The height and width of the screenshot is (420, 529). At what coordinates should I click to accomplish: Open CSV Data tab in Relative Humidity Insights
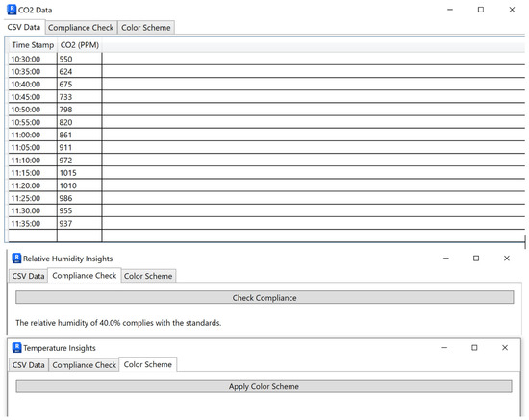click(x=28, y=276)
